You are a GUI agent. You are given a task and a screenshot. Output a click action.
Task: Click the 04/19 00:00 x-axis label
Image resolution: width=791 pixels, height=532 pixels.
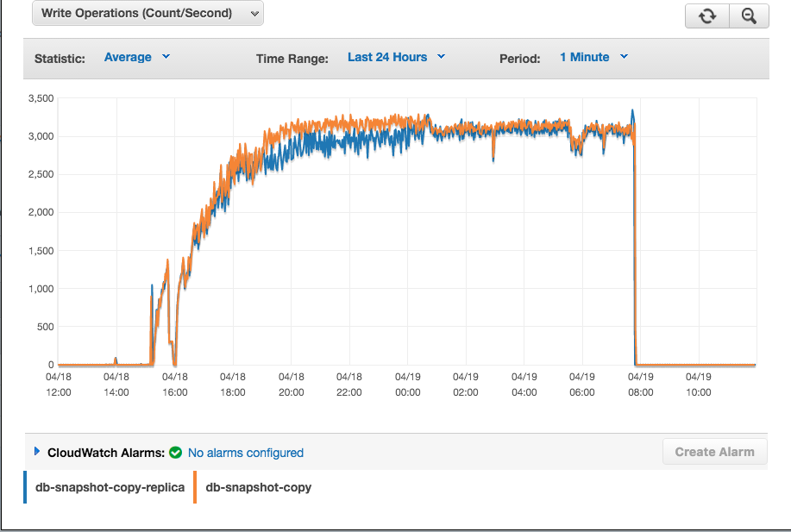click(x=408, y=385)
